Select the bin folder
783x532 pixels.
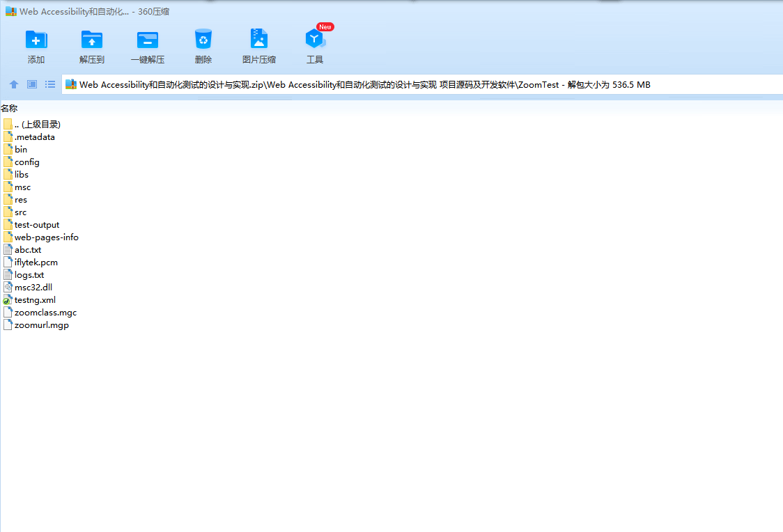[x=15, y=149]
